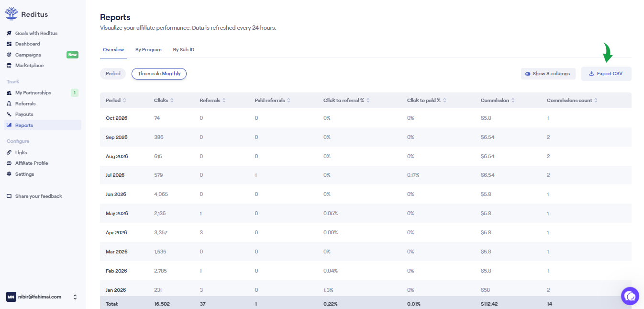
Task: Click the Jan 2026 referrals value
Action: (x=201, y=290)
